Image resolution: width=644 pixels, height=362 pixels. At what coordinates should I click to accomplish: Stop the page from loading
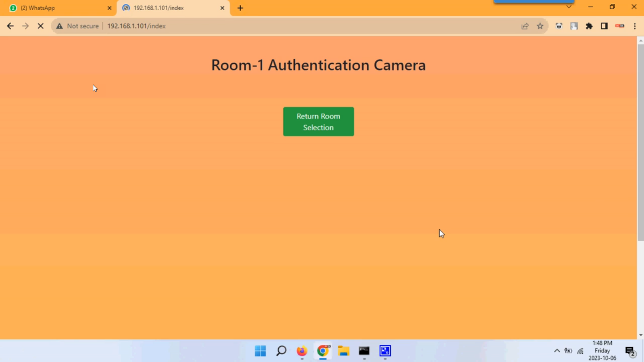pyautogui.click(x=40, y=26)
